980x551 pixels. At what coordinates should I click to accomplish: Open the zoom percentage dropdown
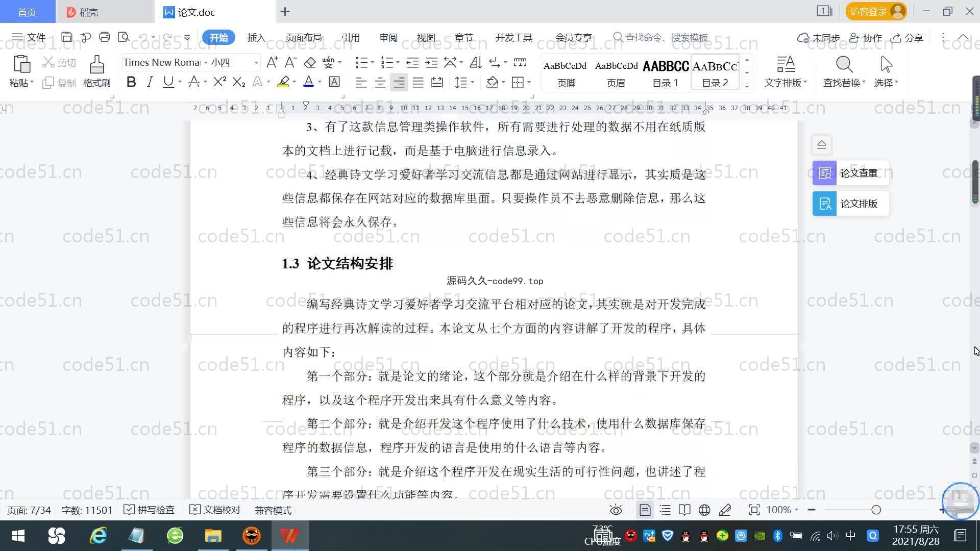pyautogui.click(x=796, y=510)
